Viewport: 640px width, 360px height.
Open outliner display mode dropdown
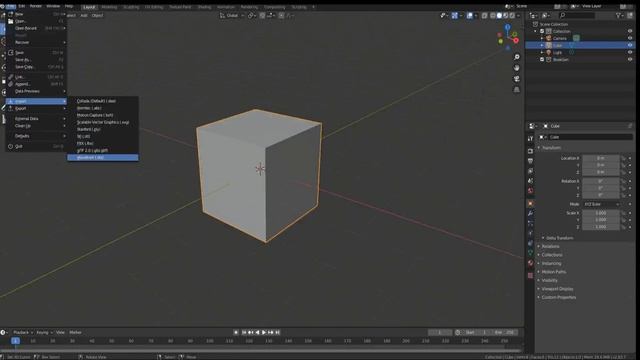(x=546, y=16)
